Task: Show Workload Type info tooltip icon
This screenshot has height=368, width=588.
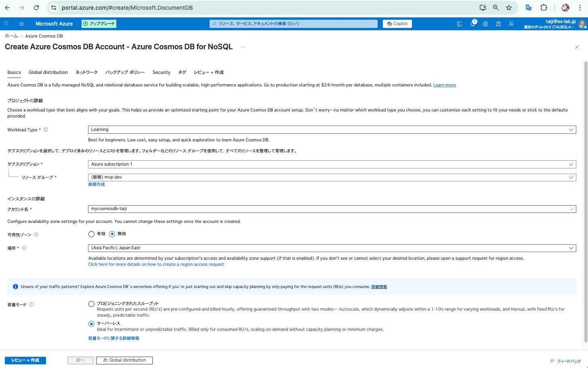Action: pyautogui.click(x=46, y=130)
